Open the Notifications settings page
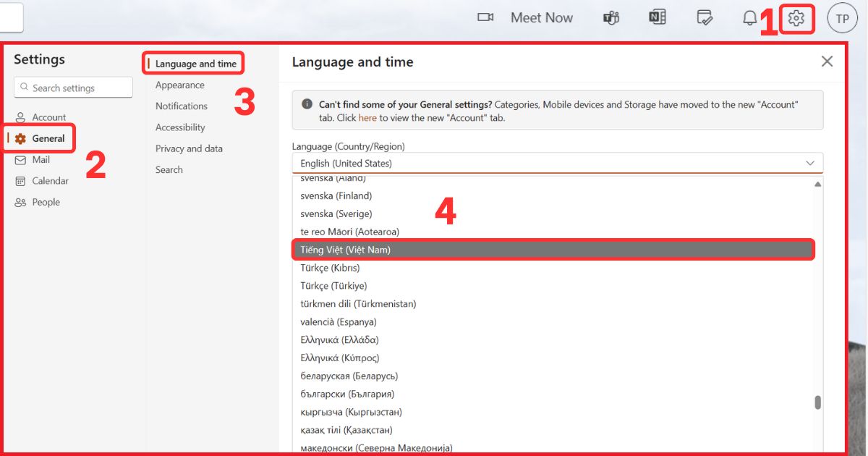The width and height of the screenshot is (868, 456). [x=182, y=106]
